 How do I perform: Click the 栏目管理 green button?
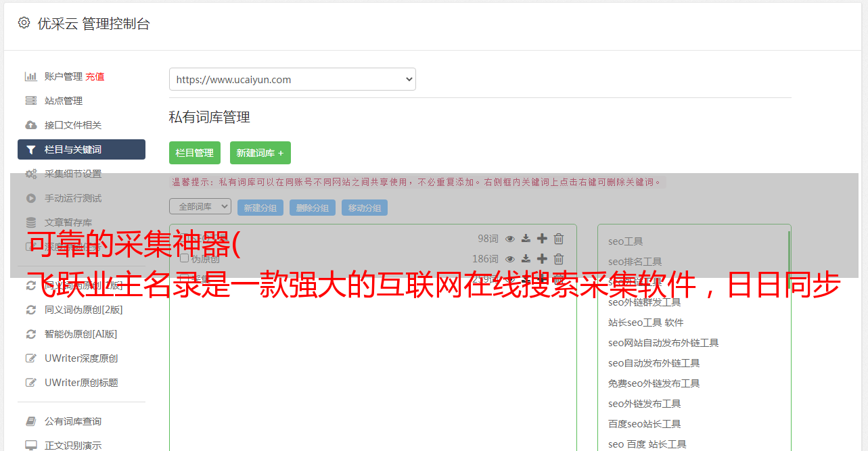pos(195,153)
